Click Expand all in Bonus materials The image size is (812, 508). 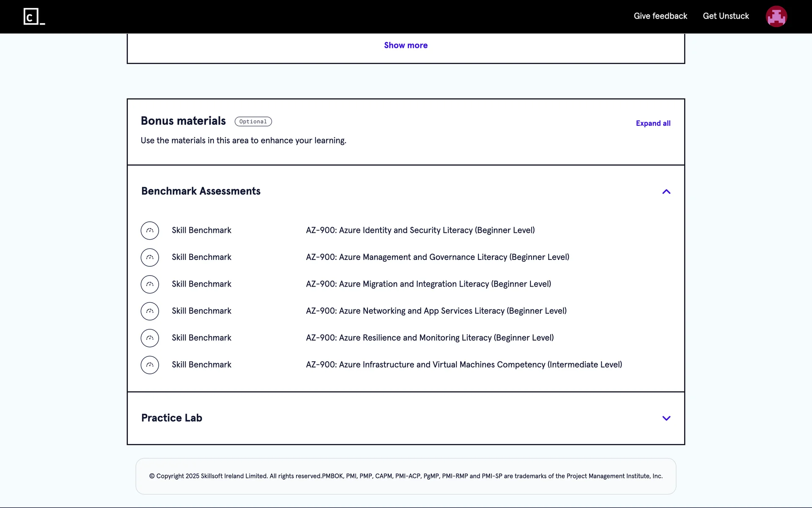653,123
